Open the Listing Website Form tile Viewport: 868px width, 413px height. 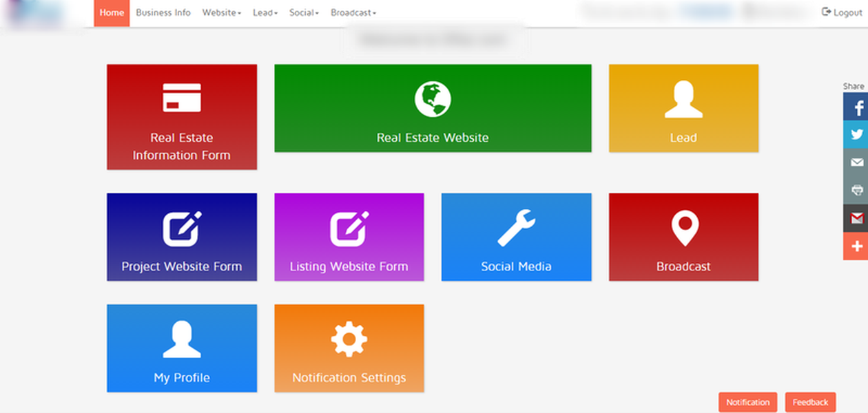(349, 237)
